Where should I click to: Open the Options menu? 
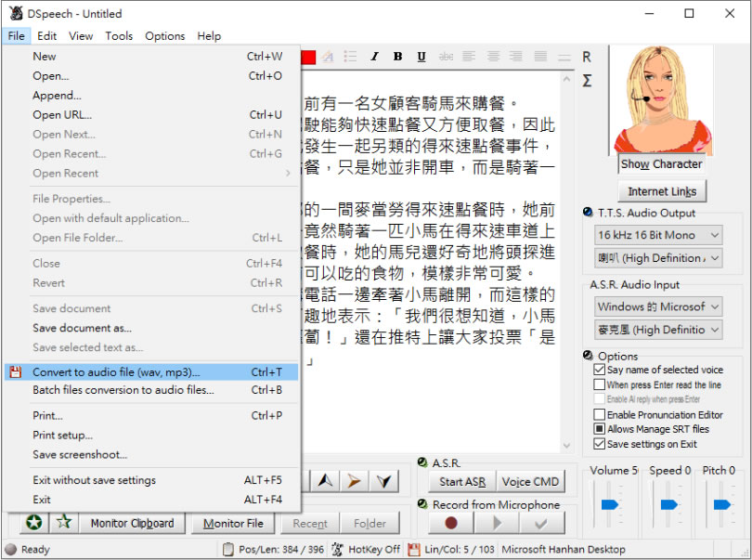coord(164,36)
